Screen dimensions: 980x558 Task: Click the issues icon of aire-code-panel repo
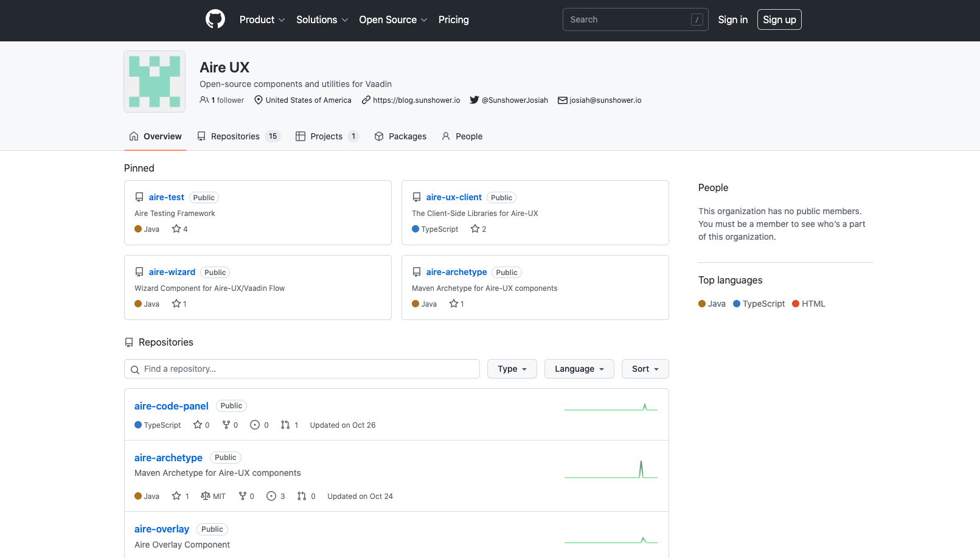coord(255,425)
